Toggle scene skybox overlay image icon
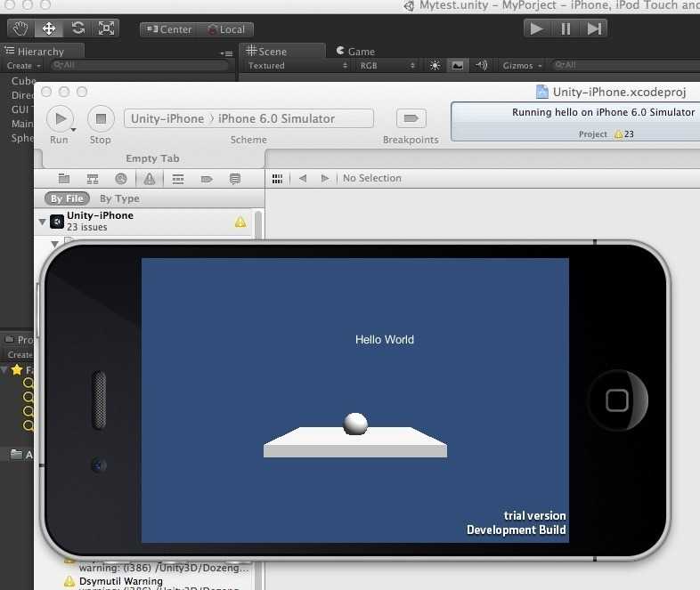 [x=457, y=66]
